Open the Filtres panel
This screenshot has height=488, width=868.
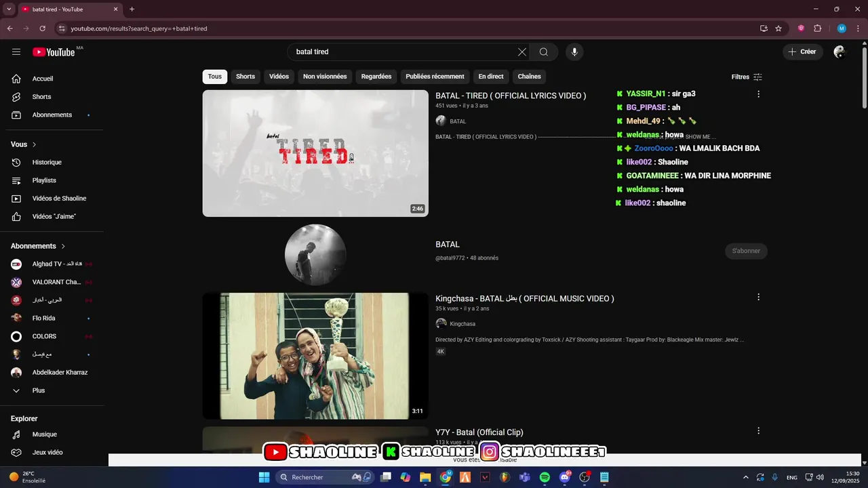[x=747, y=77]
